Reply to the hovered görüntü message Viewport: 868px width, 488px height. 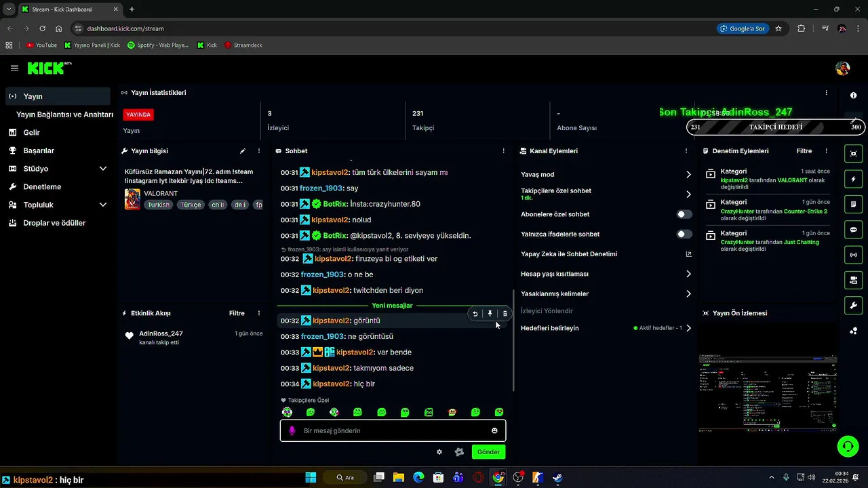pos(475,314)
